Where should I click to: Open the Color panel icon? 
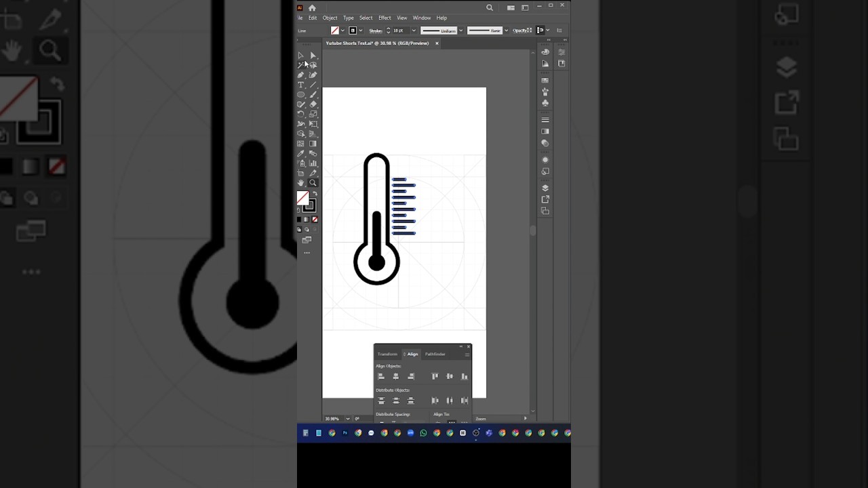545,52
